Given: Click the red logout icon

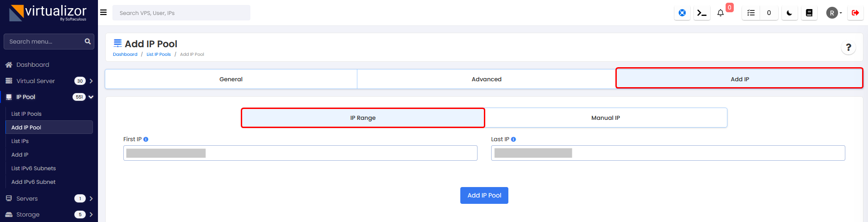Looking at the screenshot, I should tap(855, 13).
